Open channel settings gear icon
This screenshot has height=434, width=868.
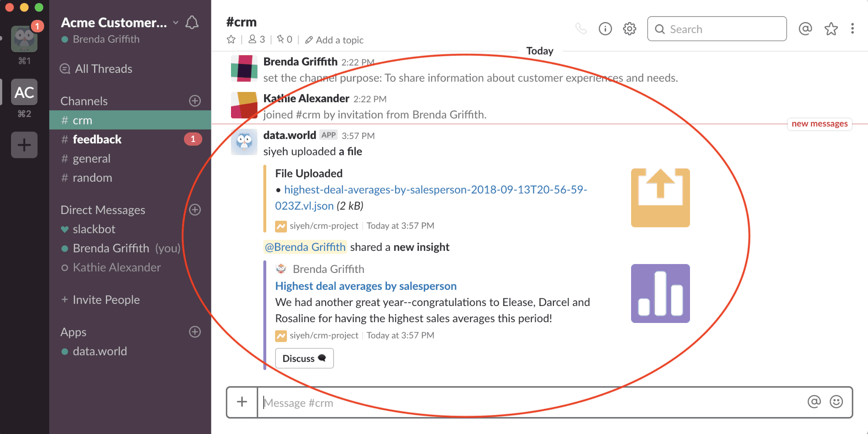click(629, 29)
